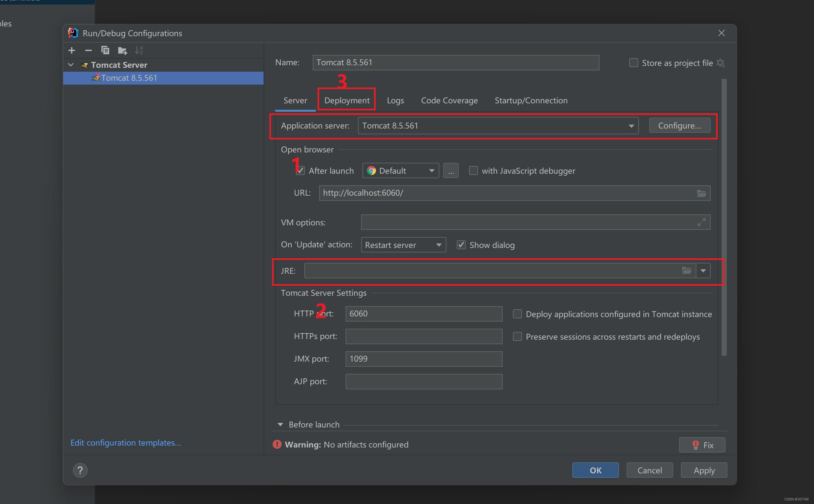The image size is (814, 504).
Task: Check Store as project file
Action: click(x=633, y=63)
